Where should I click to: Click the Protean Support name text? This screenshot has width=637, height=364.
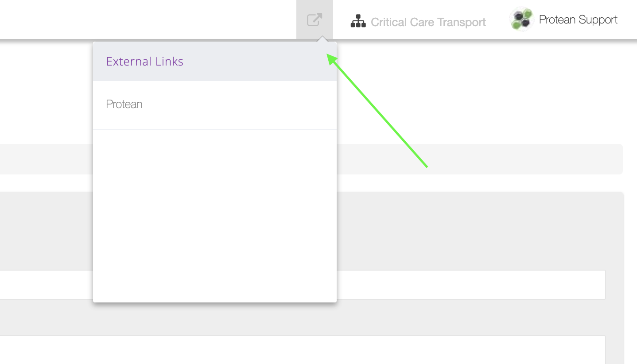pos(578,19)
